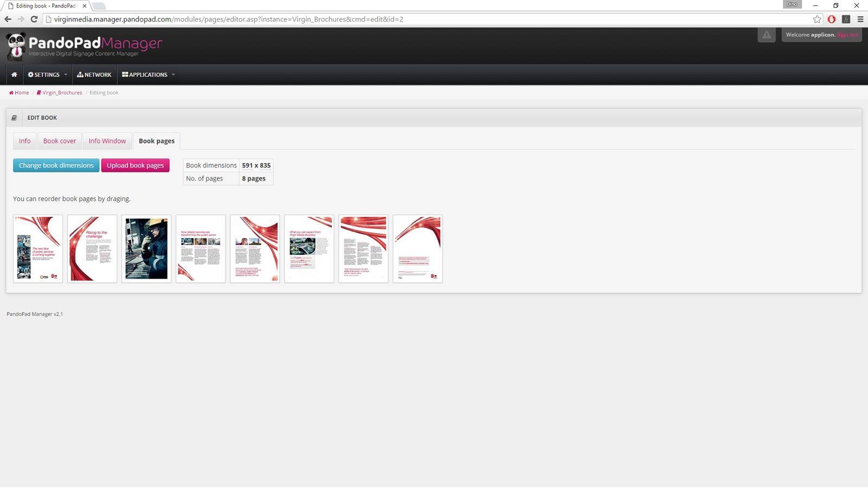Click the Opera extension icon
The width and height of the screenshot is (868, 488).
[x=832, y=19]
